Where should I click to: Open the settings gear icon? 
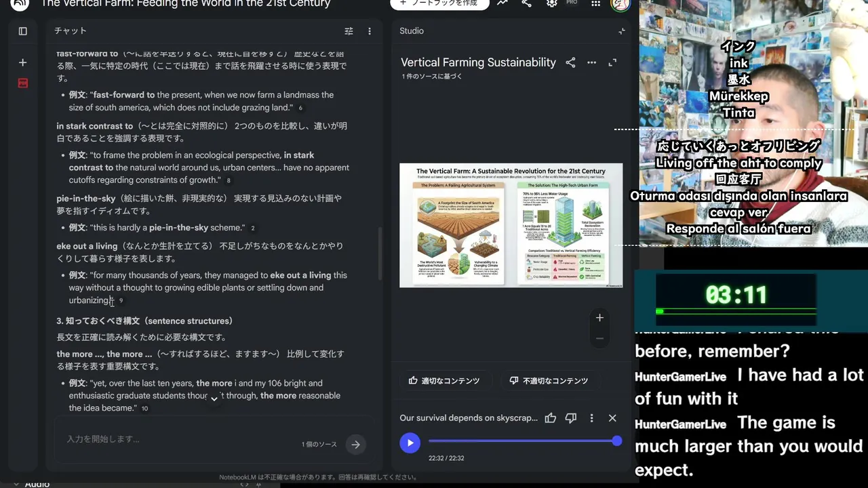[552, 3]
